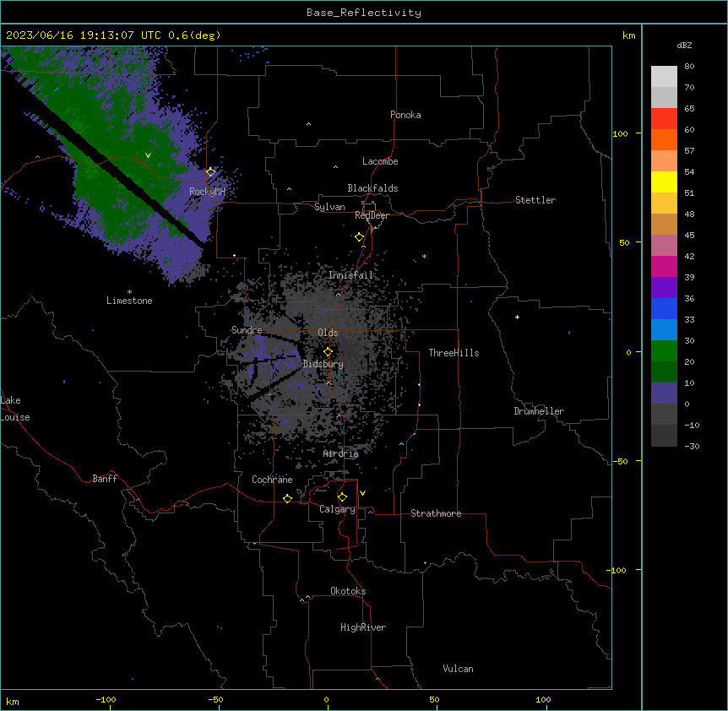Click the dBZ legend heading
The width and height of the screenshot is (728, 711).
684,46
